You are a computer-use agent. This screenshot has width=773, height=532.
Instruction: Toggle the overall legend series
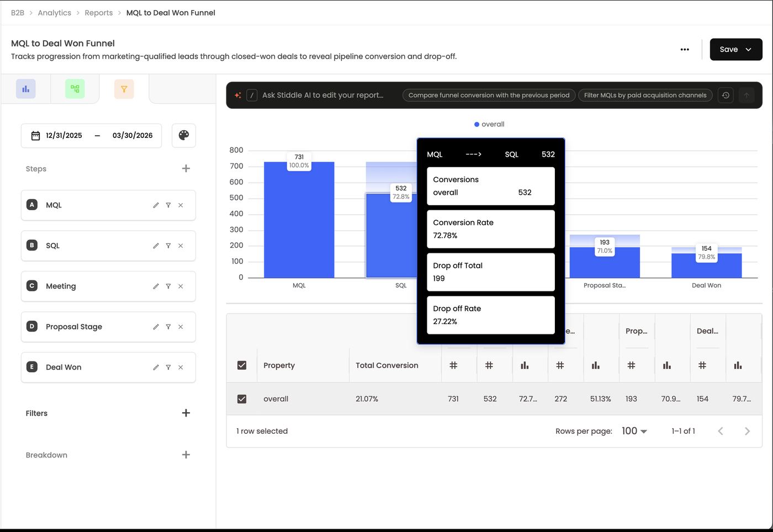pos(489,124)
